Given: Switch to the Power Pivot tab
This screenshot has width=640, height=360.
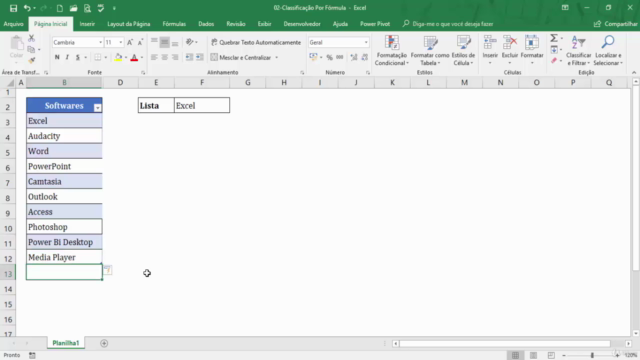Looking at the screenshot, I should pyautogui.click(x=375, y=24).
